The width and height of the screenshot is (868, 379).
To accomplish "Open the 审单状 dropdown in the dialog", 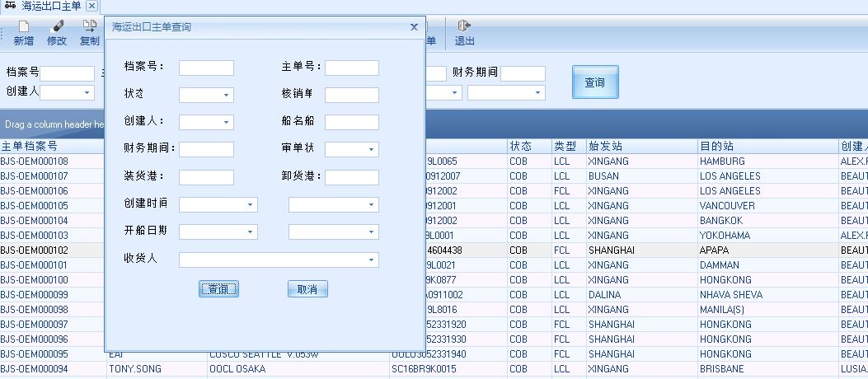I will pos(372,150).
